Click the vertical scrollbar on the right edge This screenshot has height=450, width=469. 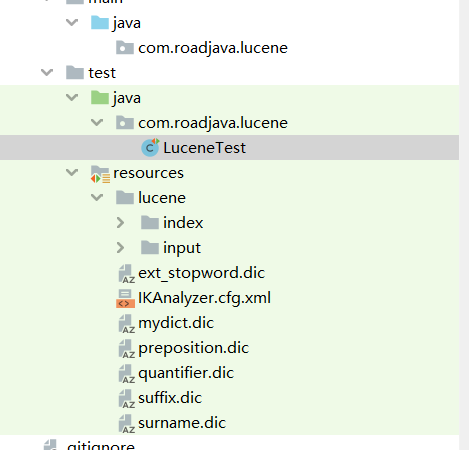(464, 225)
